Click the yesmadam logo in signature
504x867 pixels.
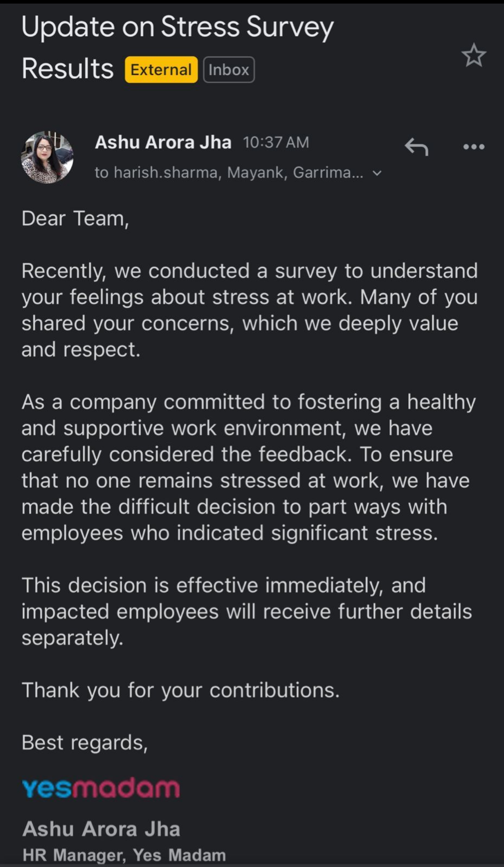click(x=101, y=788)
